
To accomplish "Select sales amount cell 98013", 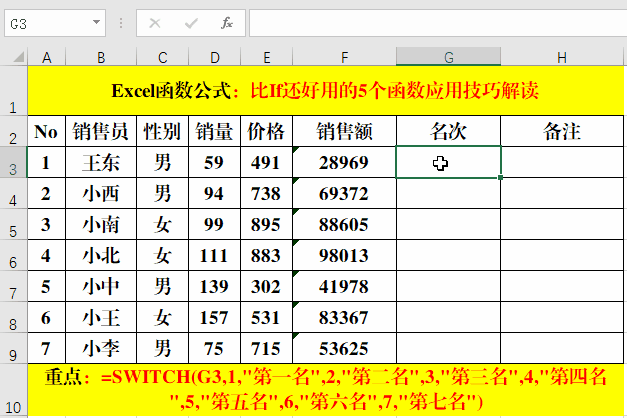I will 344,256.
